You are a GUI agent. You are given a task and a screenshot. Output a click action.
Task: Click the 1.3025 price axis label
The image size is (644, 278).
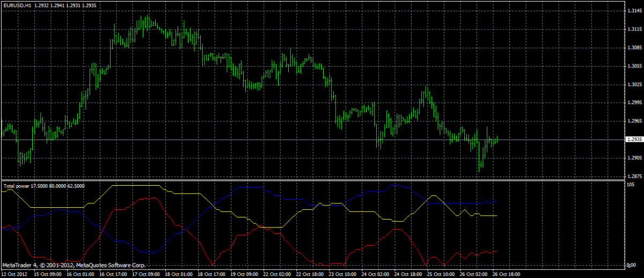pyautogui.click(x=632, y=84)
